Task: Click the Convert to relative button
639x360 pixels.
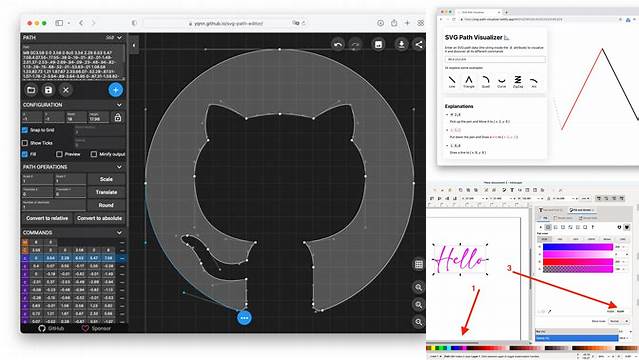Action: pos(47,218)
